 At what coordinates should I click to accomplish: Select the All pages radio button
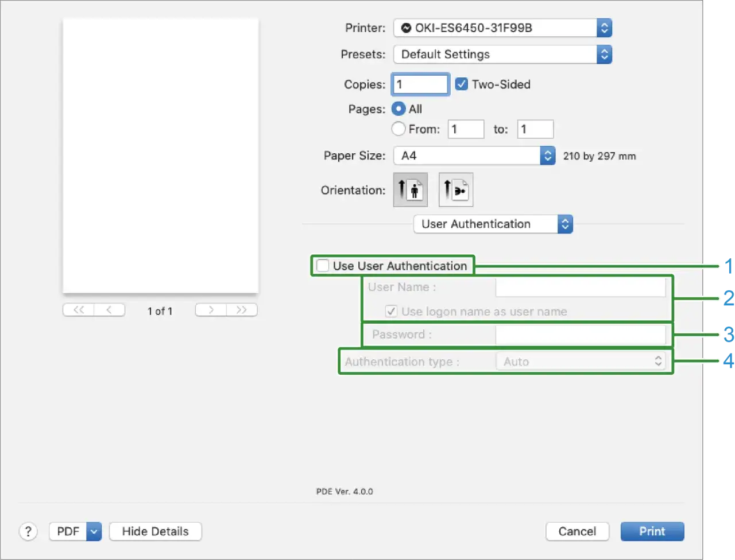click(398, 109)
